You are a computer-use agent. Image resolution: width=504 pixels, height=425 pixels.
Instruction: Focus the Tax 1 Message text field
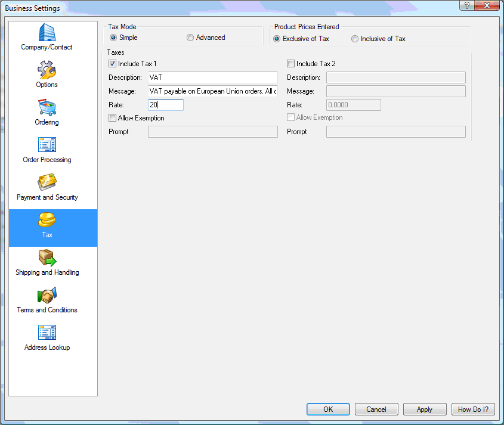(212, 91)
